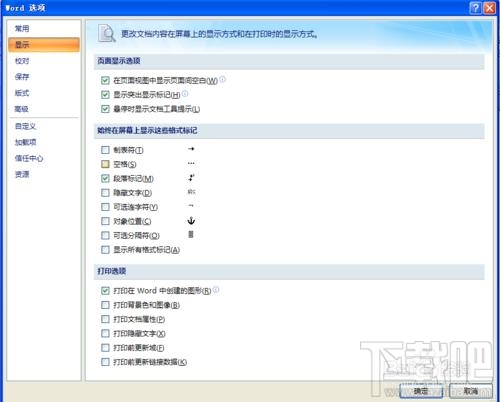Click the optional hyphen symbol icon

click(191, 206)
